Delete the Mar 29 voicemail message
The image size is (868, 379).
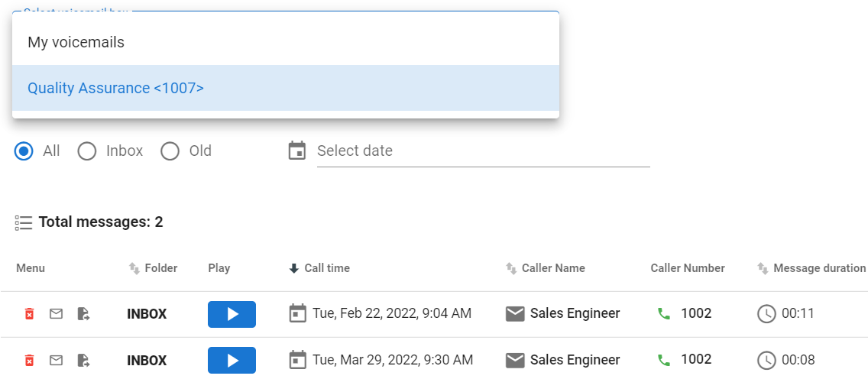[29, 360]
